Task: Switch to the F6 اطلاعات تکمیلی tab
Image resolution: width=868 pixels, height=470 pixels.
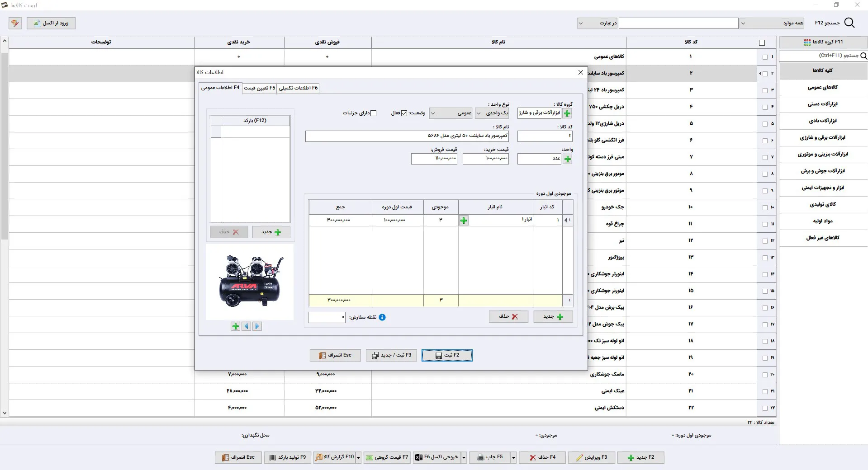Action: (298, 88)
